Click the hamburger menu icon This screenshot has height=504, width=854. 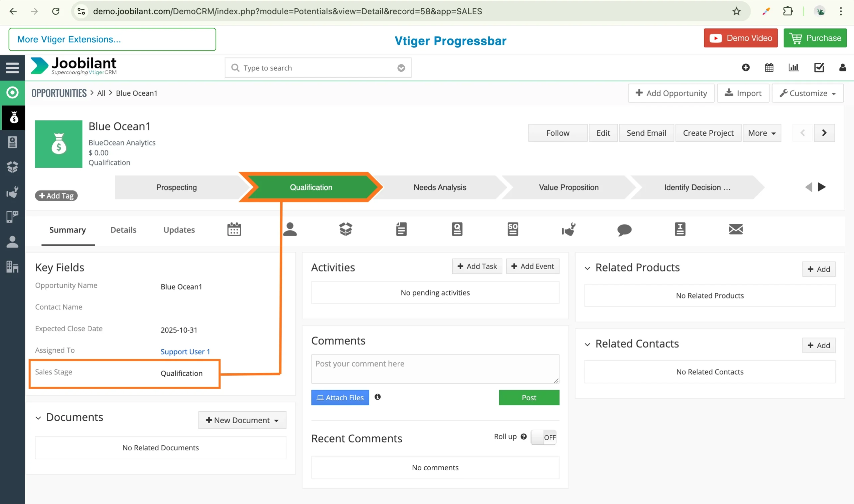tap(12, 68)
